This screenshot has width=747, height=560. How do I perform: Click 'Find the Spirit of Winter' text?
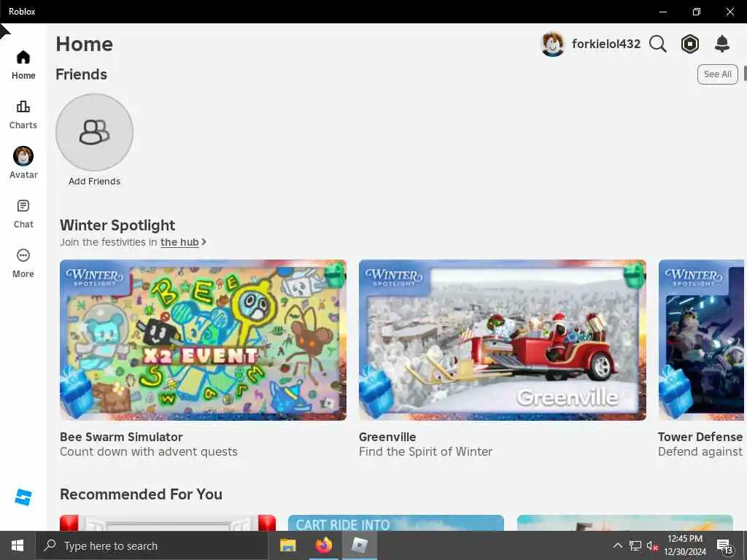(x=425, y=451)
